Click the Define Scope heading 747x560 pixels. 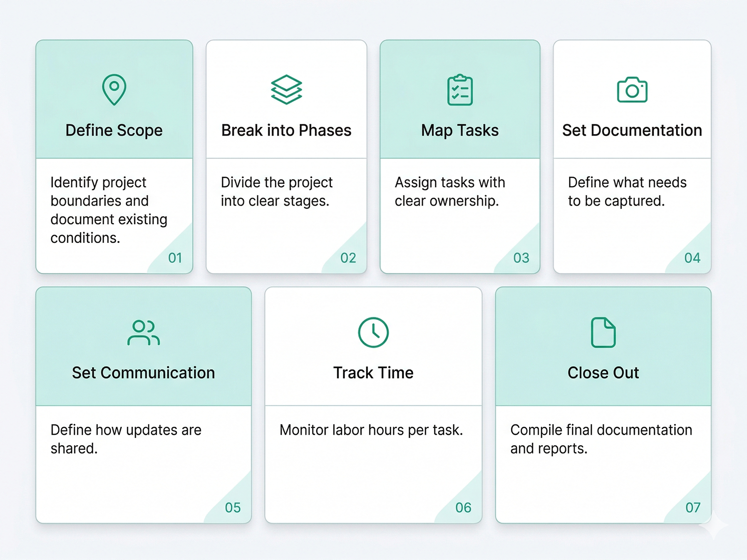point(113,130)
